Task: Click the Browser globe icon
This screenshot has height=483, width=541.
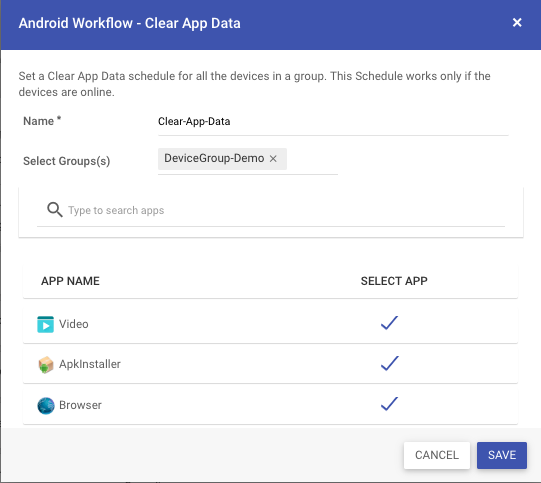Action: click(46, 405)
